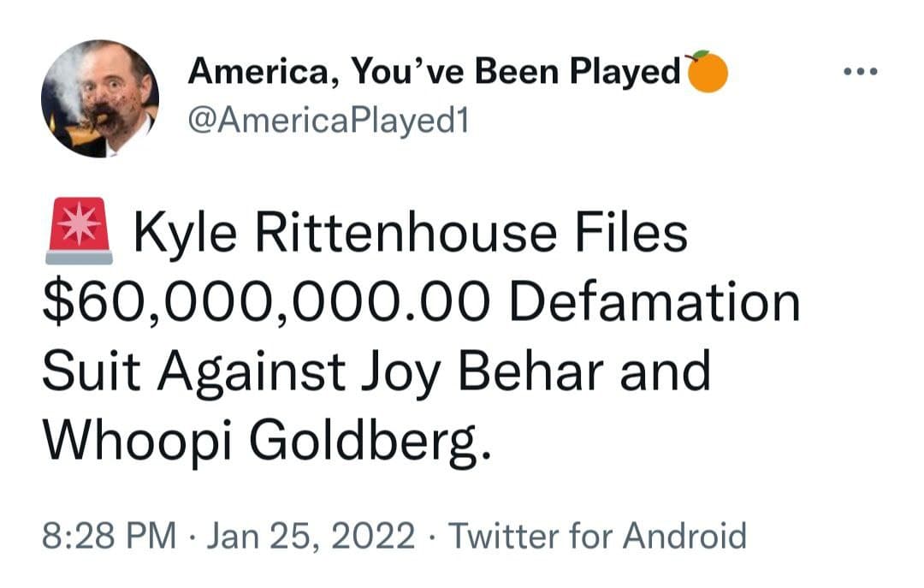
Task: Click the Jan 25, 2022 date
Action: pyautogui.click(x=311, y=537)
